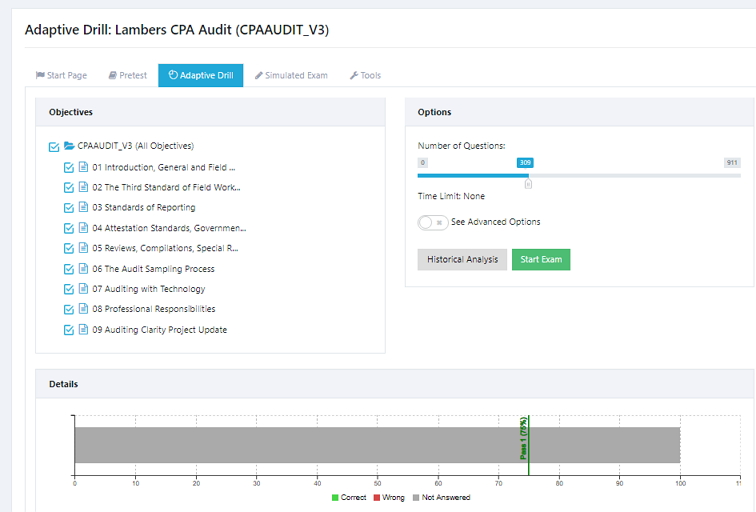Click the pencil icon on Simulated Exam tab
The width and height of the screenshot is (756, 512).
(x=259, y=75)
